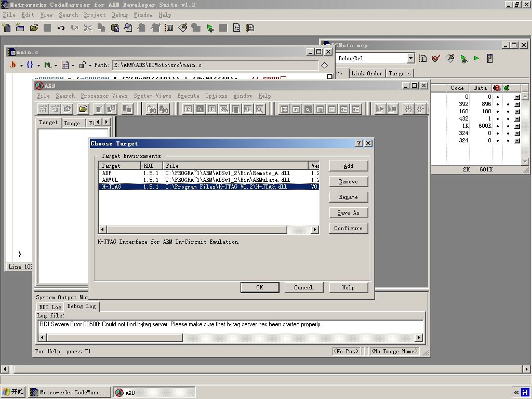Click the target settings icon beside DebugRel dropdown

422,58
